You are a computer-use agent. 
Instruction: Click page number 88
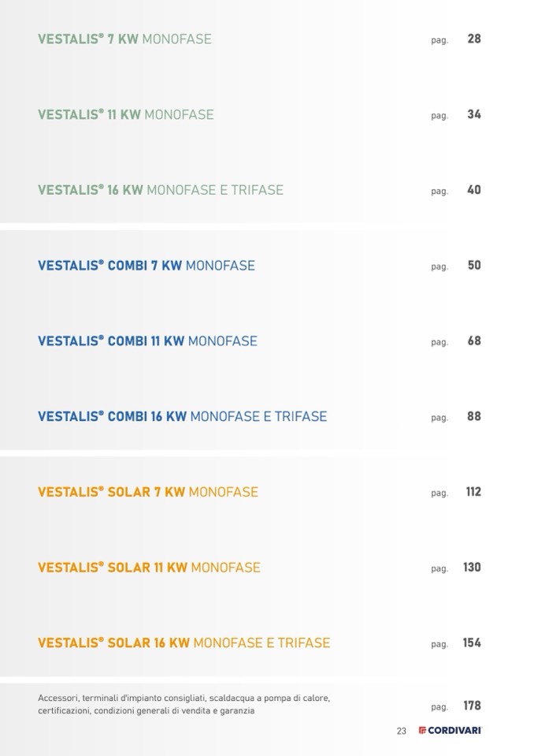coord(473,416)
